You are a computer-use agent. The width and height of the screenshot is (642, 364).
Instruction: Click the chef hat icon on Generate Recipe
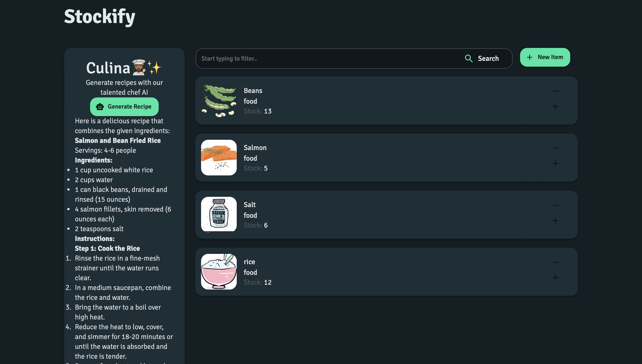(101, 107)
